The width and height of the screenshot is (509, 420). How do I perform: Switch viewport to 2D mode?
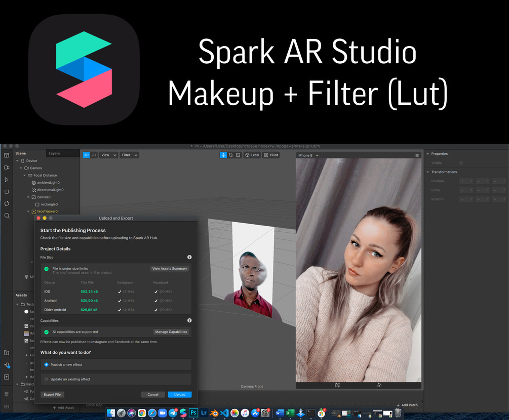[94, 155]
